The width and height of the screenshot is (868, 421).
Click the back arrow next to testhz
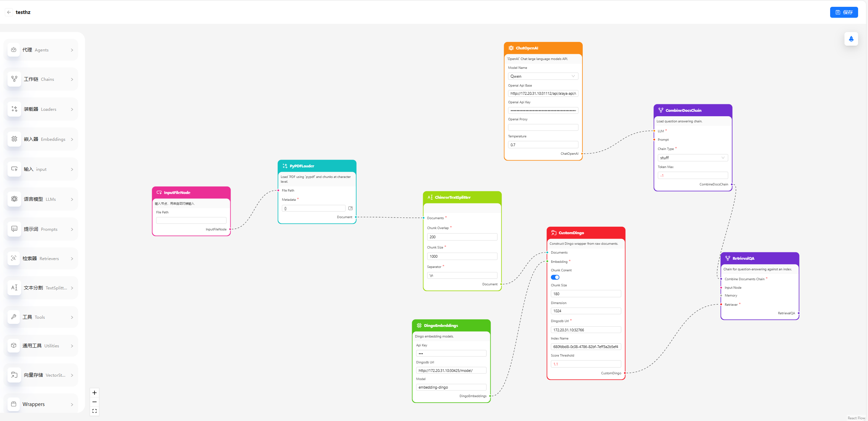(x=9, y=12)
